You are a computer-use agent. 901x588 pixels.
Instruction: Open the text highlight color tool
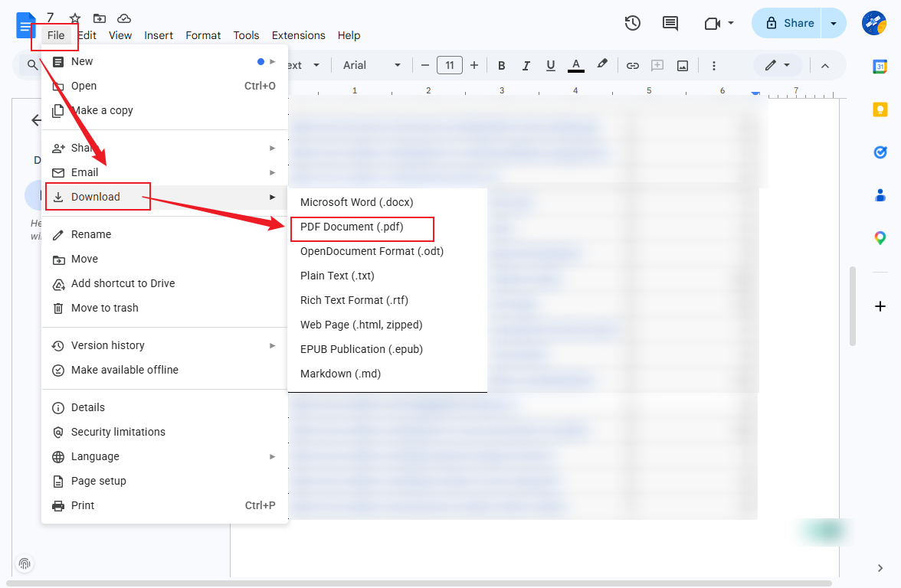pyautogui.click(x=602, y=65)
